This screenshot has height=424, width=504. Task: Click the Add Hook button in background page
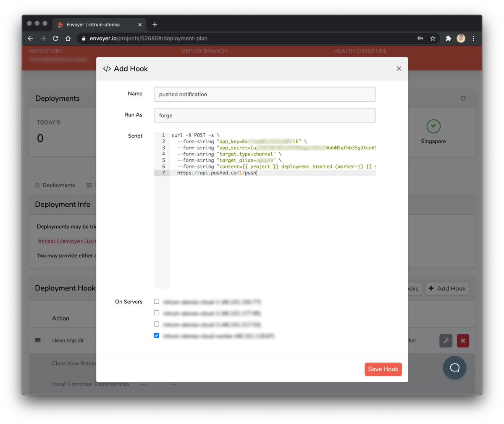(447, 288)
